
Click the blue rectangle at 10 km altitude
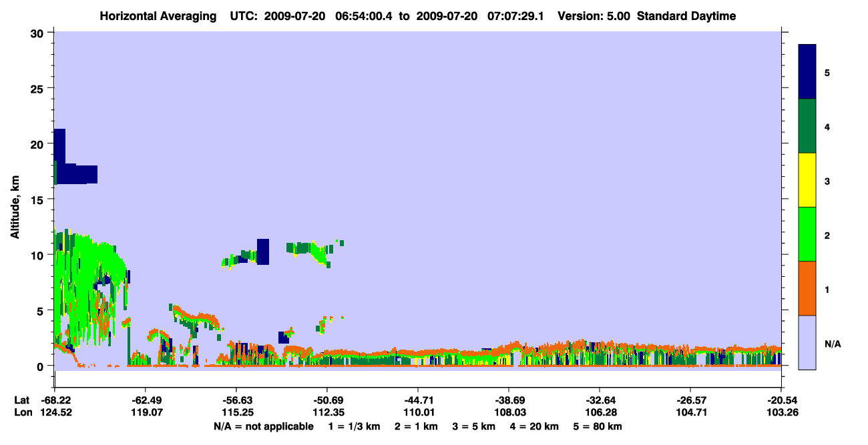point(263,252)
